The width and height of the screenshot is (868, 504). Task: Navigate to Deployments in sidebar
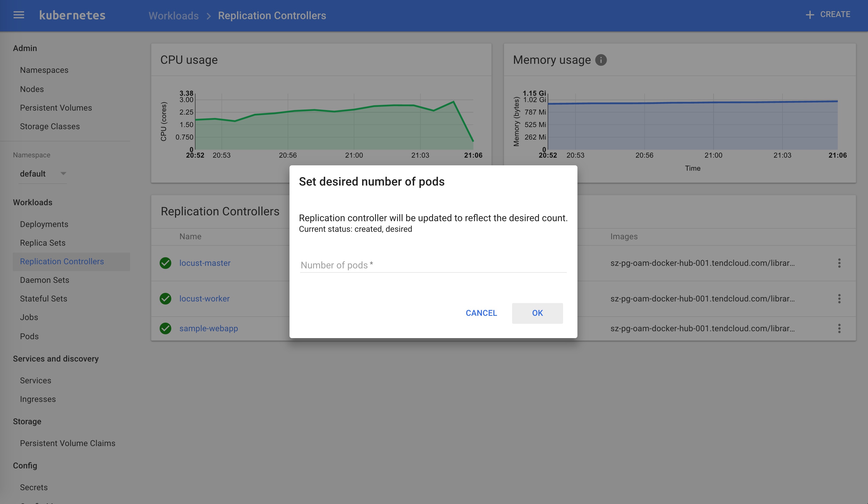pos(44,224)
